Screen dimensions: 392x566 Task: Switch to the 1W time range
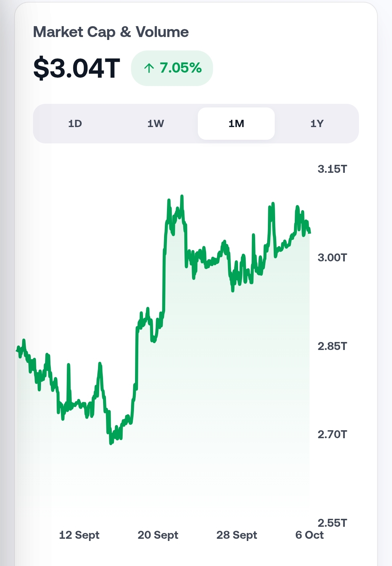pyautogui.click(x=156, y=123)
